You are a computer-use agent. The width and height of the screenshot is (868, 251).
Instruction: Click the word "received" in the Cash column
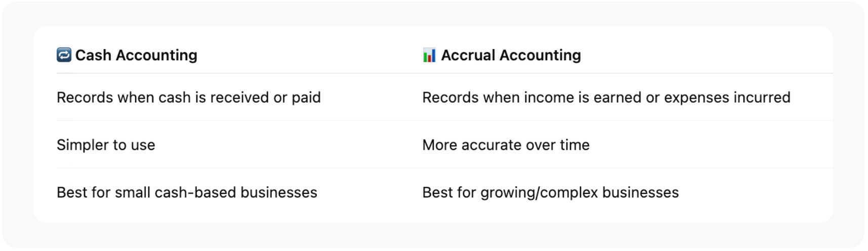pos(239,97)
